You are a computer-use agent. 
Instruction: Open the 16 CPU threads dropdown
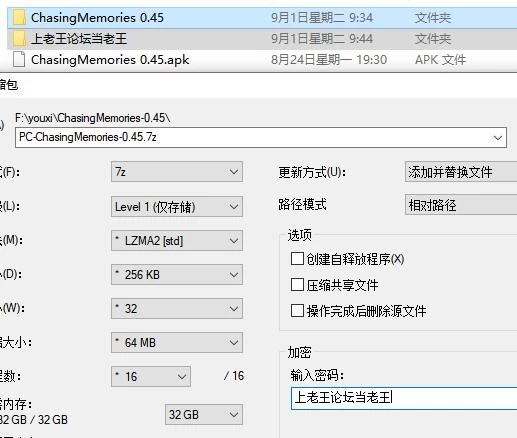pos(151,377)
